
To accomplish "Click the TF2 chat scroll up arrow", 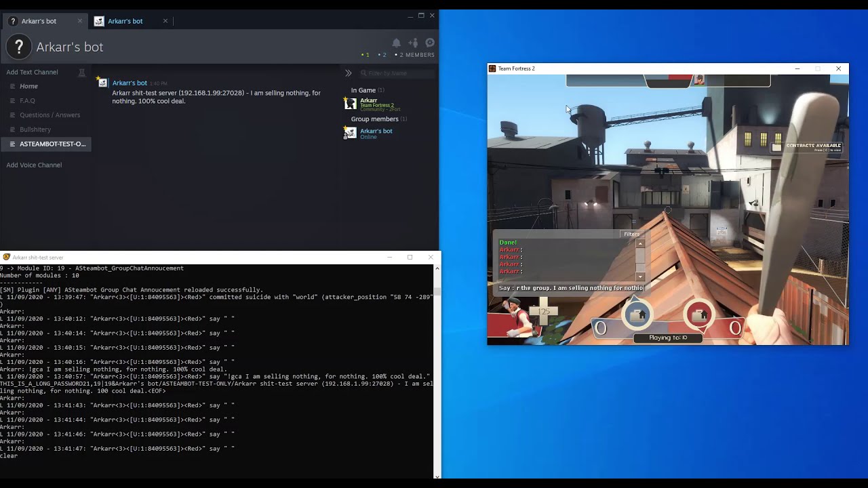I will [x=640, y=243].
